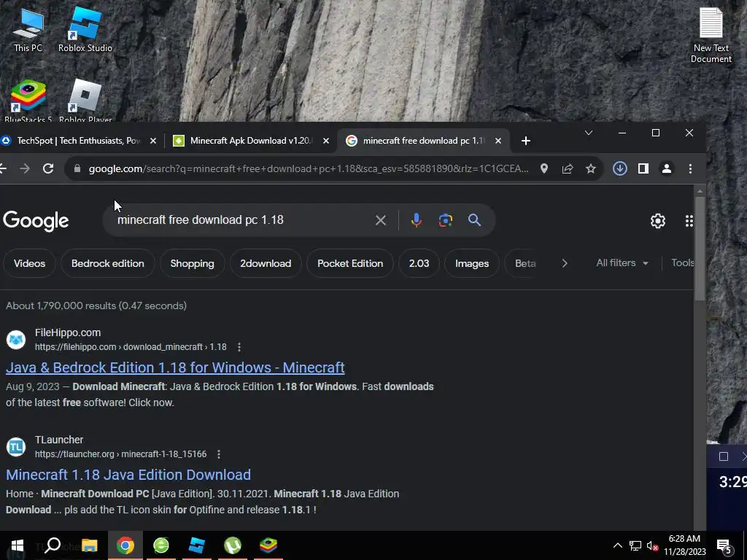Select 2download filter chip

point(266,263)
